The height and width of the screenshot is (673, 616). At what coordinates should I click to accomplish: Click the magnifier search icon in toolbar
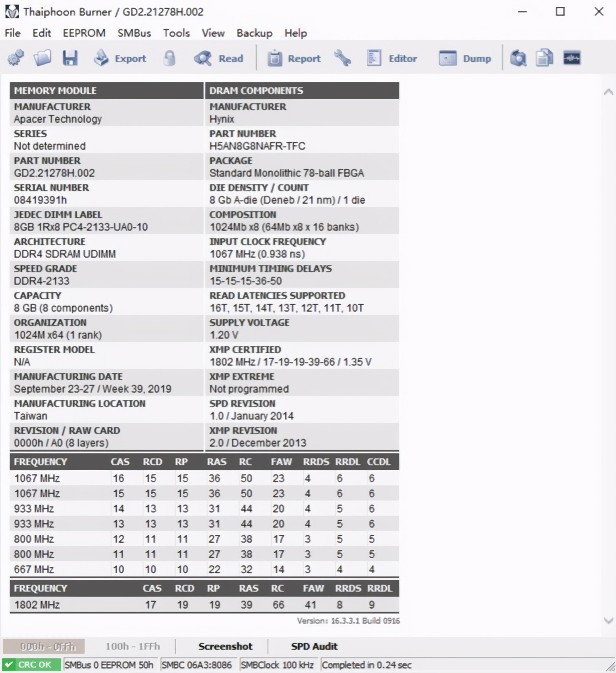(x=518, y=58)
